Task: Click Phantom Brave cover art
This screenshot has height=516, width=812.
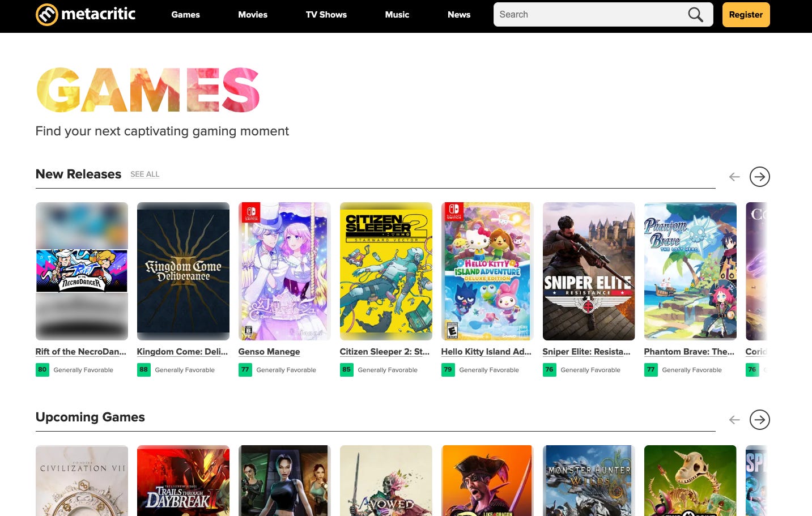Action: 690,271
